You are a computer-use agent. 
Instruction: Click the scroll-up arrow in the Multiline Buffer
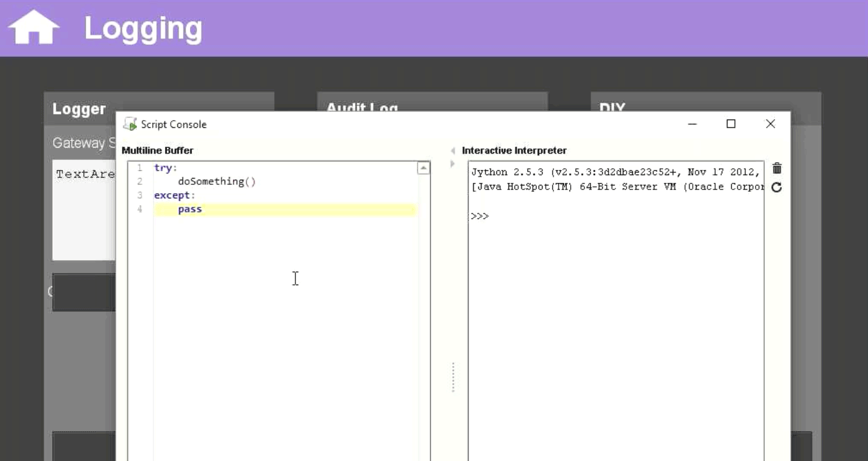[x=422, y=168]
